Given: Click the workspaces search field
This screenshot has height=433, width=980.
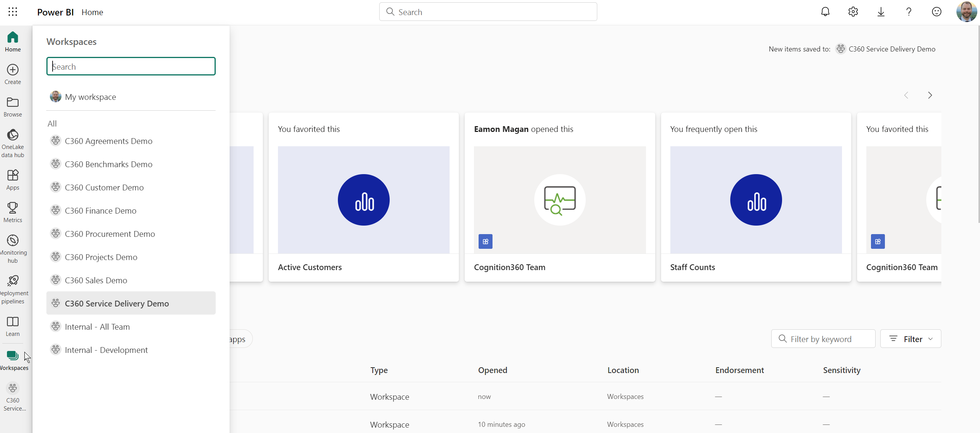Looking at the screenshot, I should (x=131, y=67).
